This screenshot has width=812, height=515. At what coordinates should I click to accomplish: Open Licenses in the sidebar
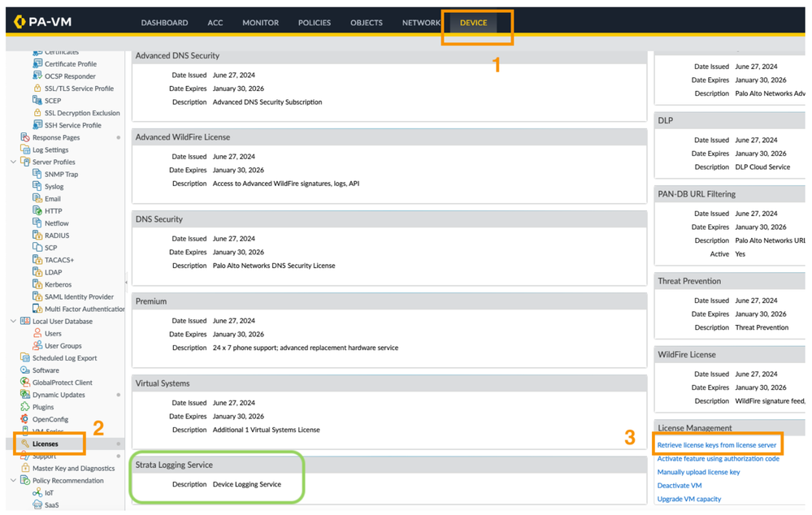click(x=46, y=444)
